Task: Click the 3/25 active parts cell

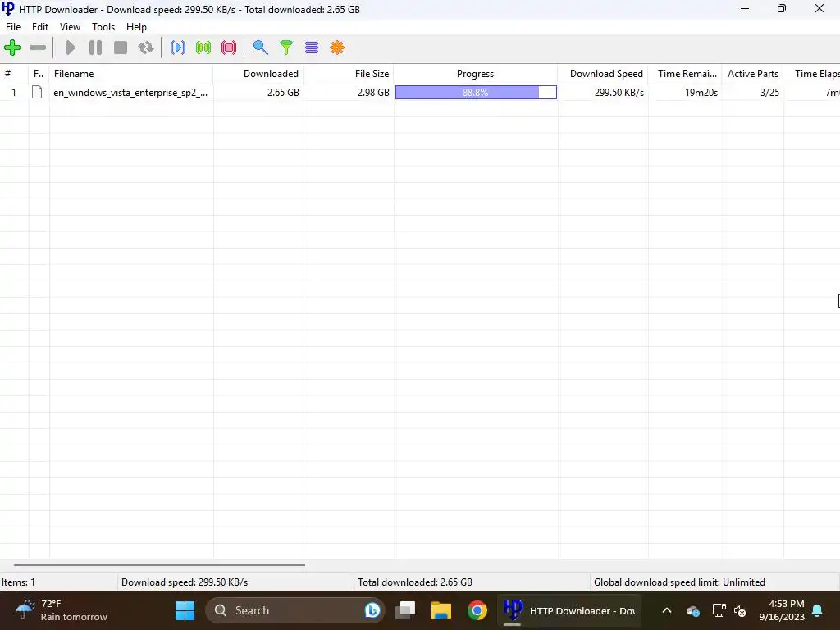Action: coord(753,92)
